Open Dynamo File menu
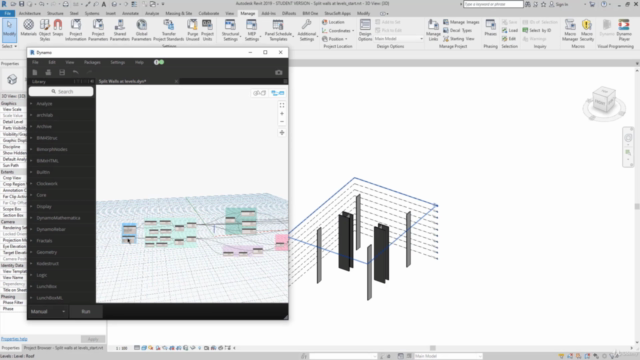The width and height of the screenshot is (640, 360). (x=35, y=62)
